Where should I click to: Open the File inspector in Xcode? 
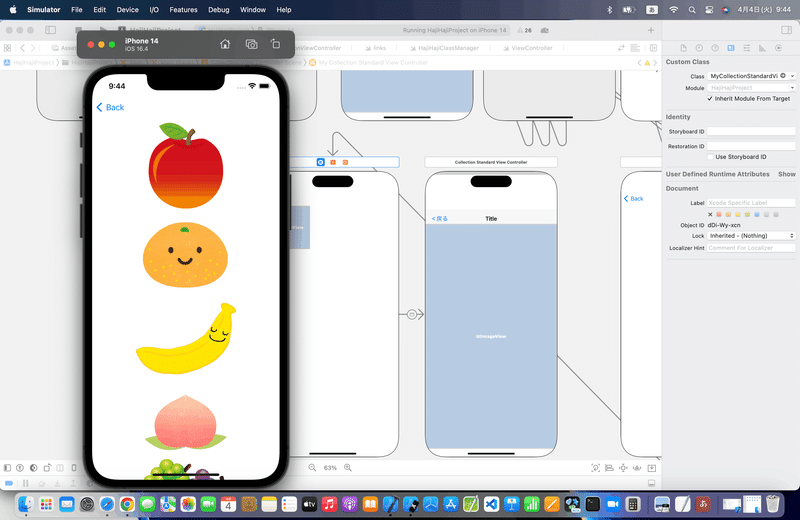click(683, 48)
